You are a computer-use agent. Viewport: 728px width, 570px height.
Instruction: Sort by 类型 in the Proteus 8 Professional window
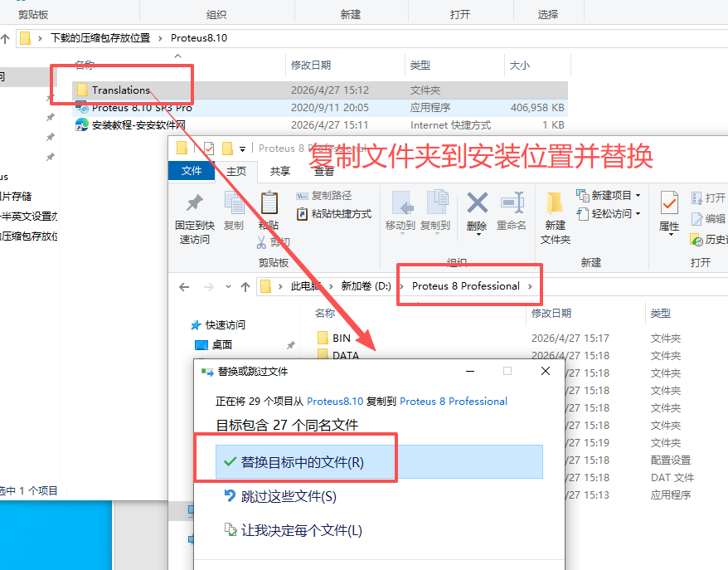tap(660, 313)
